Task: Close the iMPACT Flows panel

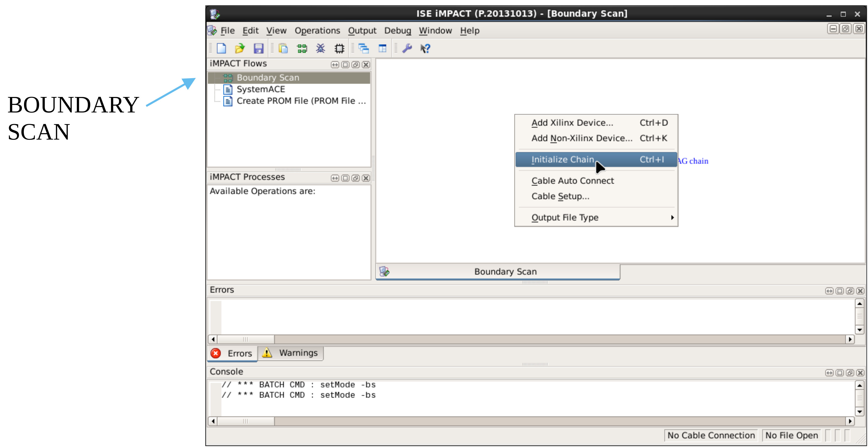Action: [x=366, y=65]
